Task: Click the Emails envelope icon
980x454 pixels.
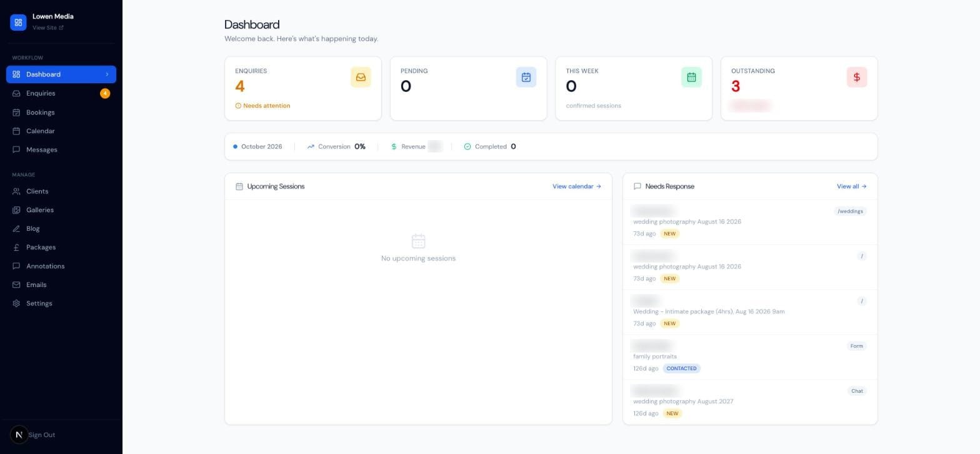Action: click(16, 285)
